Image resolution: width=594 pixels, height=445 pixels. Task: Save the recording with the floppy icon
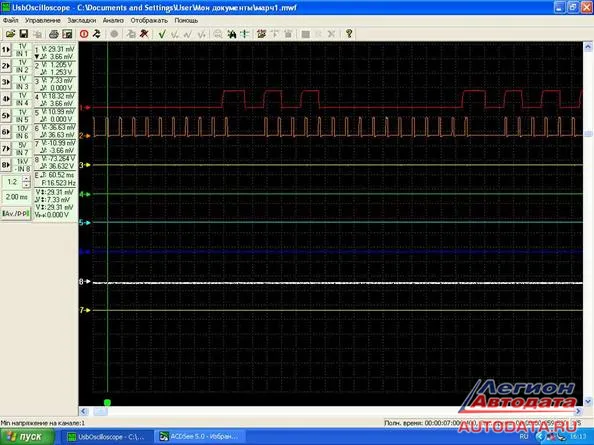24,34
